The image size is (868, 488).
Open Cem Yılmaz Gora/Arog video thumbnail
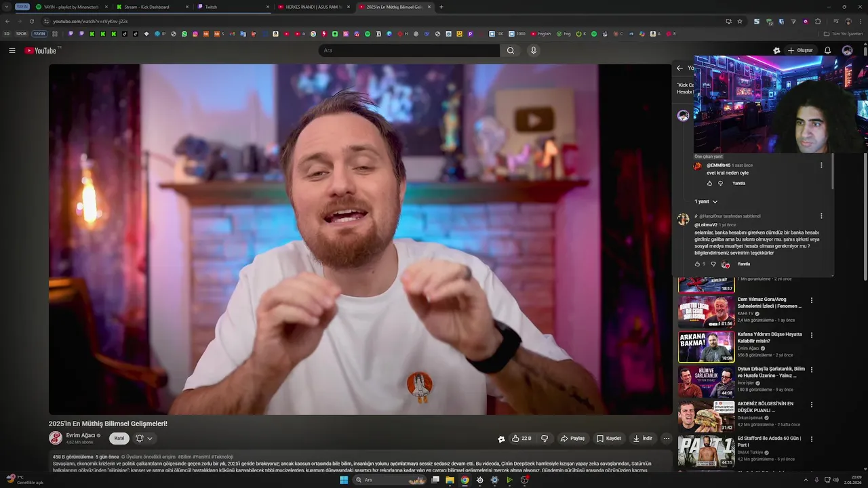[706, 312]
